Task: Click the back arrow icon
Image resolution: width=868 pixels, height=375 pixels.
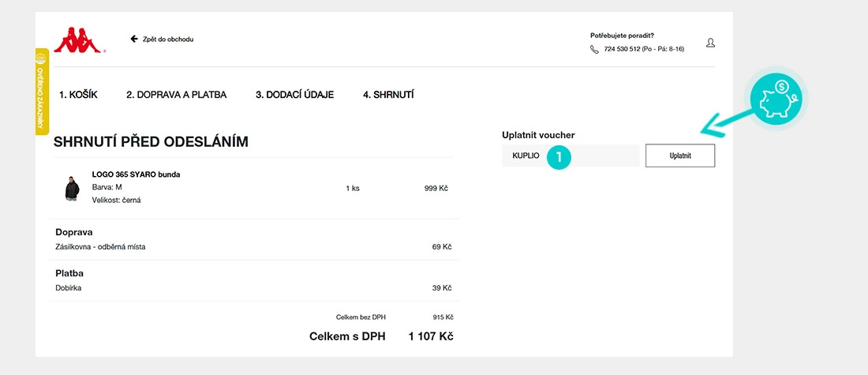Action: pyautogui.click(x=134, y=39)
